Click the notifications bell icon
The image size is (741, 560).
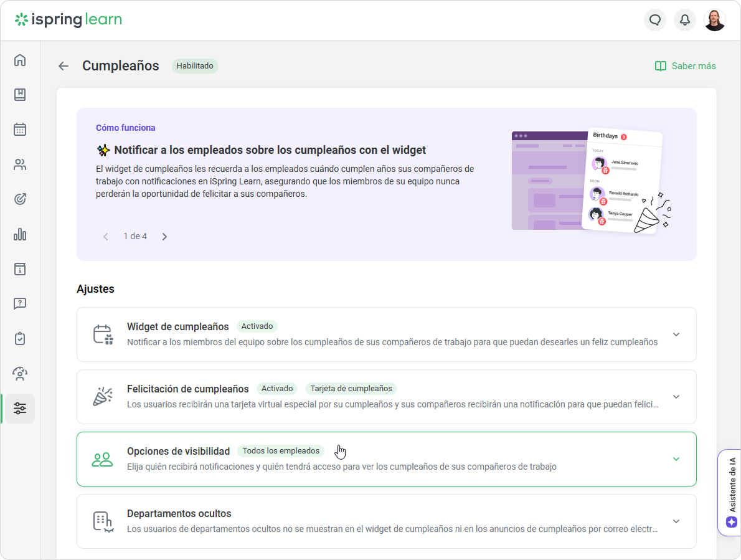(685, 20)
